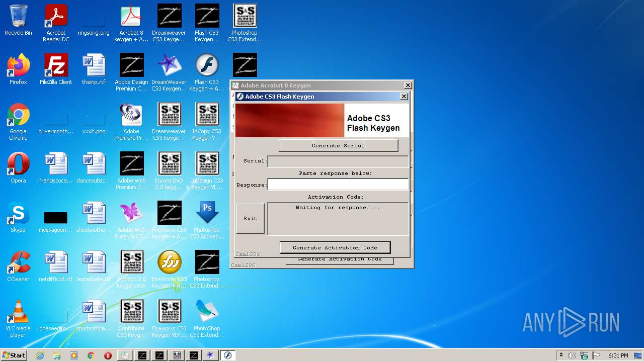
Task: Select FireWorks CS3 Keygen Fw logo icon
Action: coord(169,269)
